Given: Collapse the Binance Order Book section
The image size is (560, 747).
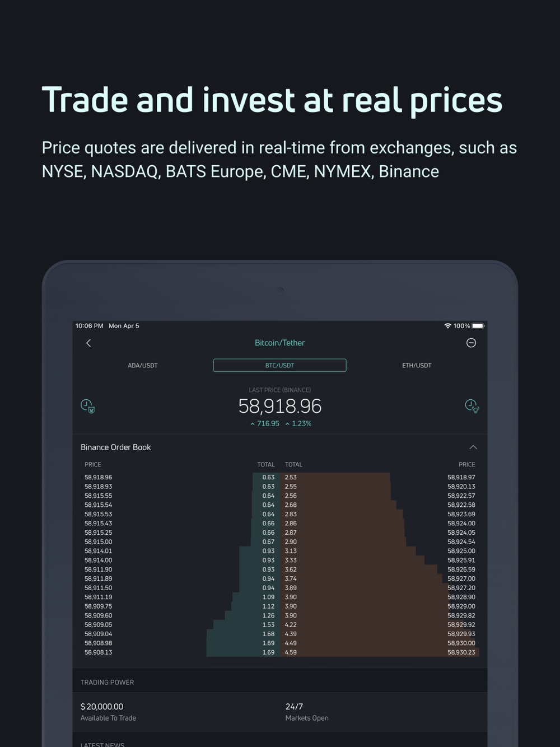Looking at the screenshot, I should click(x=473, y=447).
